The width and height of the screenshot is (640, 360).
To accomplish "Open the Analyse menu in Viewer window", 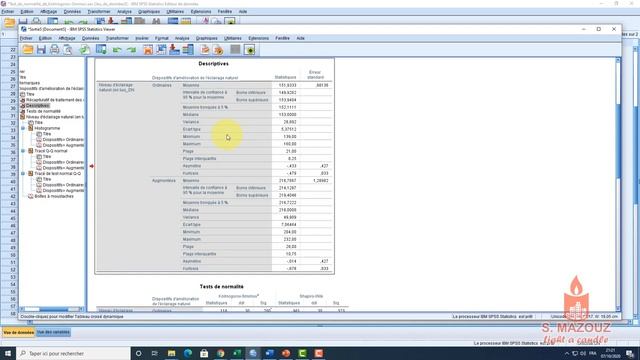I will [182, 38].
